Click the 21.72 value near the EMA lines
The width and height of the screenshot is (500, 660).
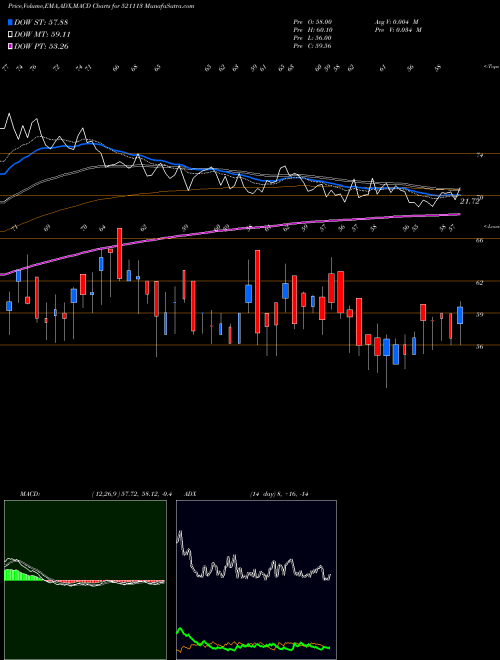coord(470,202)
